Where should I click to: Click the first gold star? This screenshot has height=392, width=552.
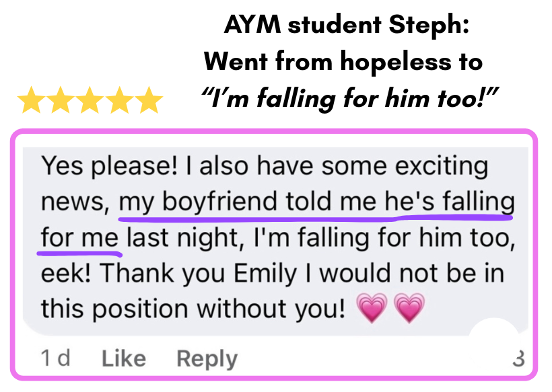(x=31, y=102)
